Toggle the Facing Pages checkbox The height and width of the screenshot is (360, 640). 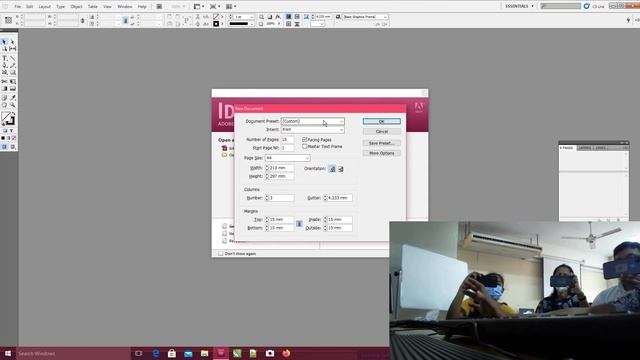click(x=304, y=140)
